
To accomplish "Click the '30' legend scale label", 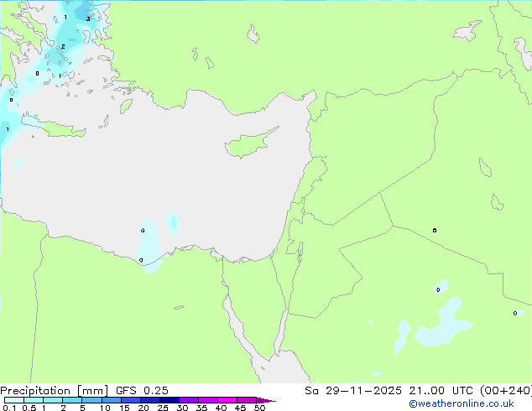I will point(182,408).
